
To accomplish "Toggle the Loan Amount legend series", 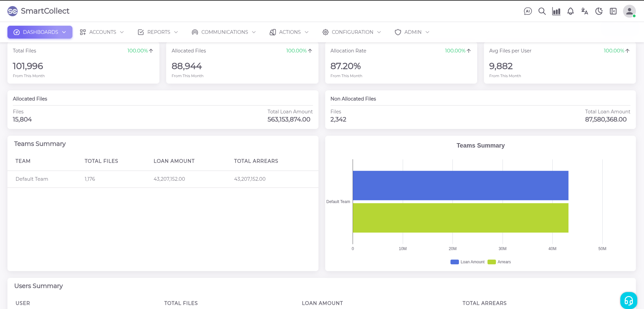I will [468, 262].
